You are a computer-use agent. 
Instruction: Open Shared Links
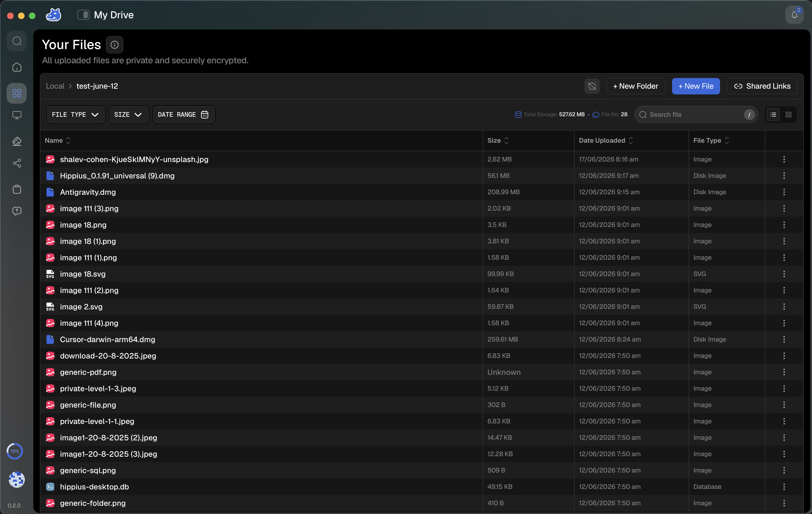pos(762,86)
